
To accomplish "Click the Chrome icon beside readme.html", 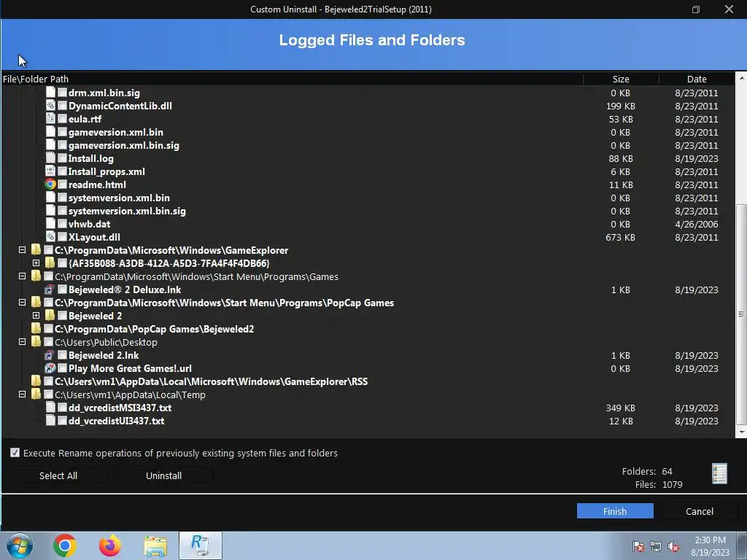I will [50, 184].
